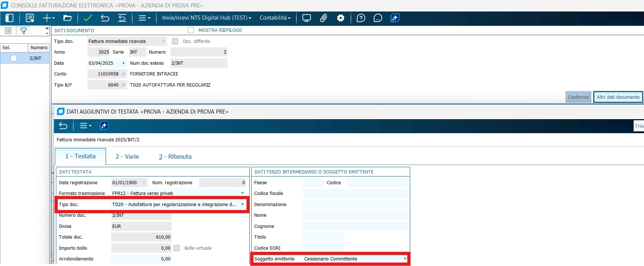Click the Dati Aggiuntivi di Testata window icon
644x266 pixels.
click(61, 111)
